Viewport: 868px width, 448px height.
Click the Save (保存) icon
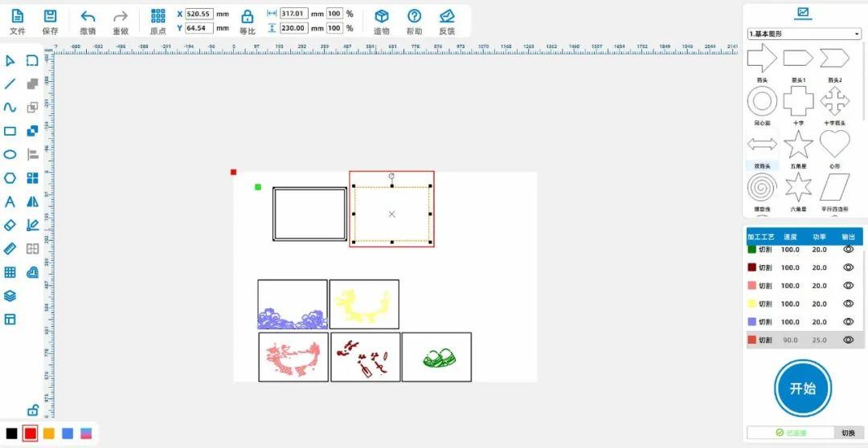[50, 17]
